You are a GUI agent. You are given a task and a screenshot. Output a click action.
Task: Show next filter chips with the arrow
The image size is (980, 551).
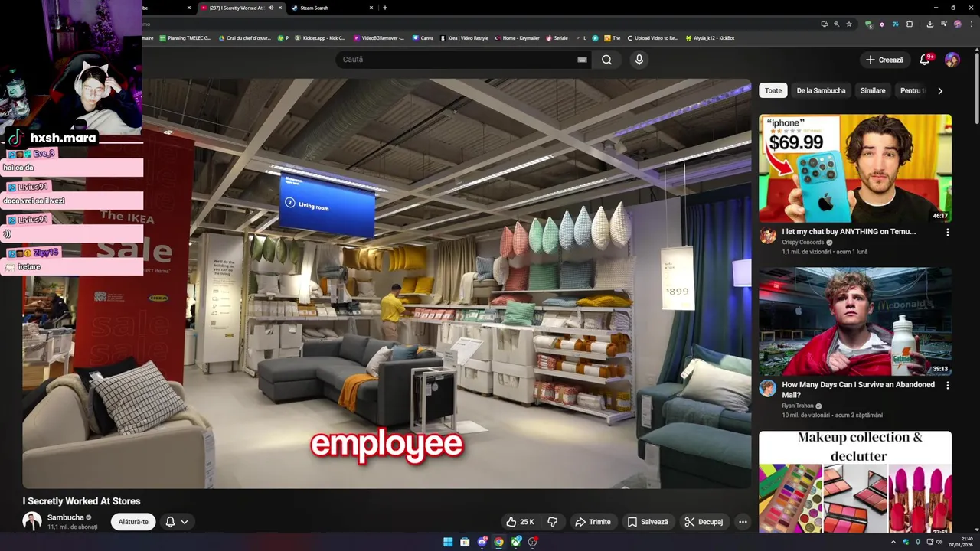[940, 90]
